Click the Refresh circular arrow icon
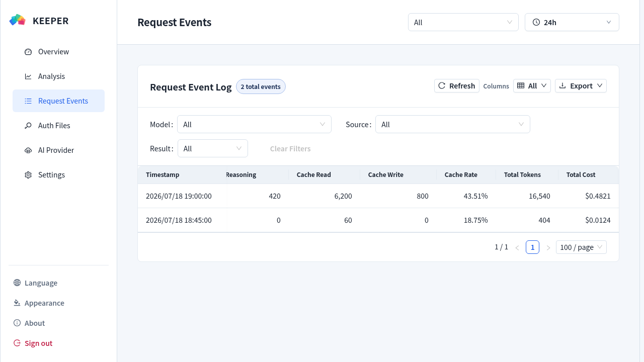This screenshot has width=644, height=362. (442, 85)
